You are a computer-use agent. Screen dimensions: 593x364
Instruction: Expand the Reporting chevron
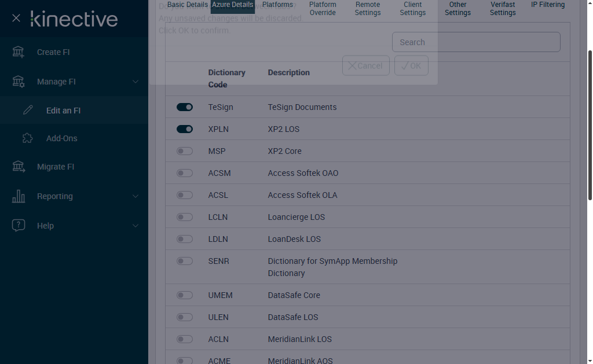(135, 196)
